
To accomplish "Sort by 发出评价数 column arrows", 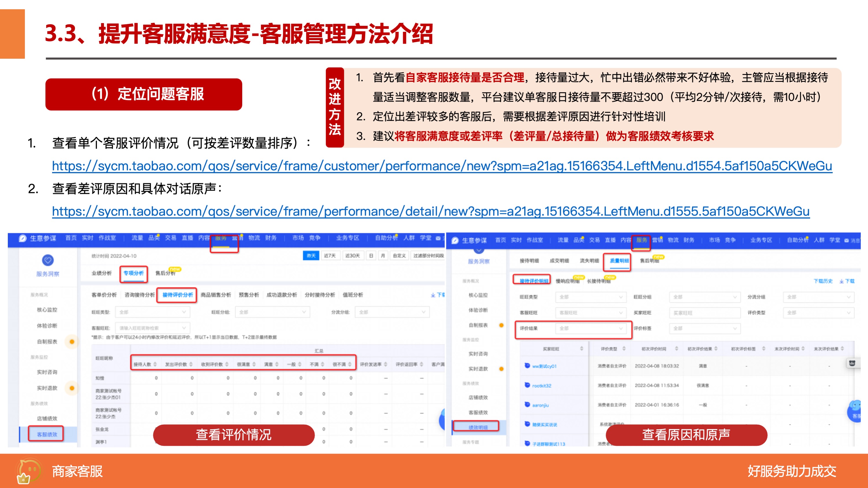I will pyautogui.click(x=191, y=364).
